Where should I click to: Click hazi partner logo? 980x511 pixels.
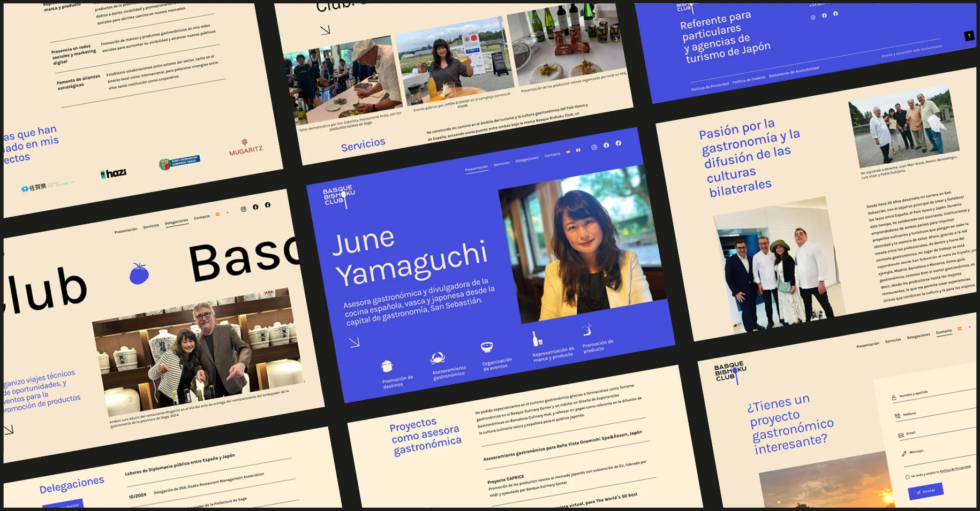(114, 173)
